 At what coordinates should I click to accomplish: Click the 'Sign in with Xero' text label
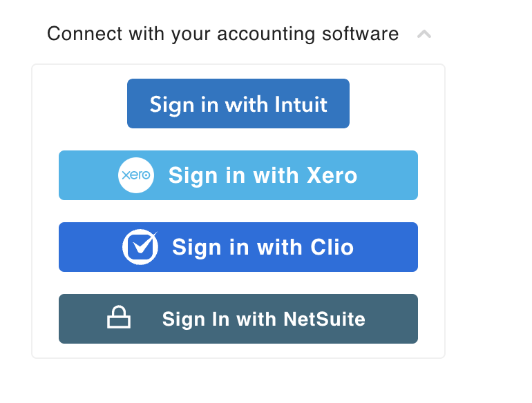click(x=263, y=175)
